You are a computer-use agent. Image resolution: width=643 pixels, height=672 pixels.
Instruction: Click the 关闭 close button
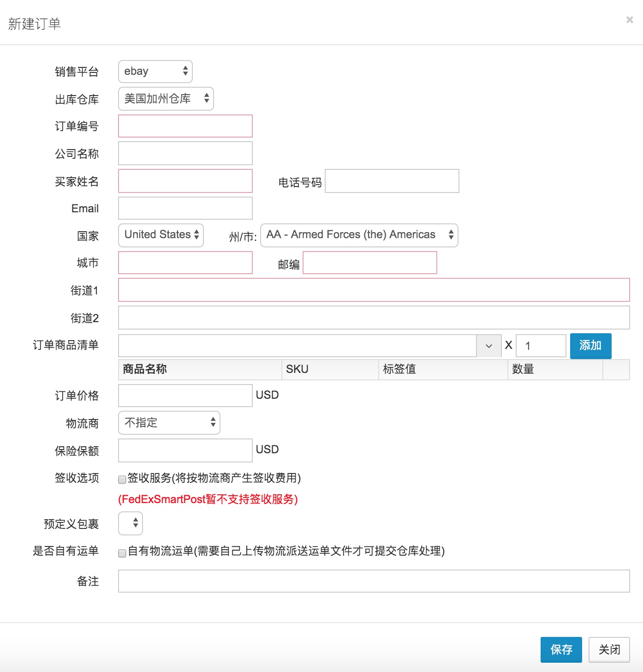(x=609, y=649)
